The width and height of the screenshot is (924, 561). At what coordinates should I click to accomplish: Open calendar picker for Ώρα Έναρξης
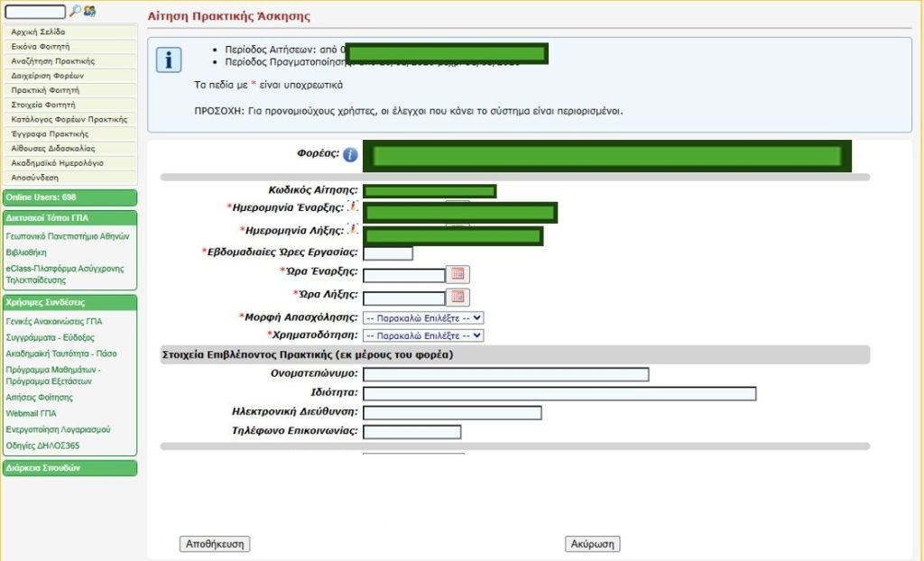tap(457, 273)
